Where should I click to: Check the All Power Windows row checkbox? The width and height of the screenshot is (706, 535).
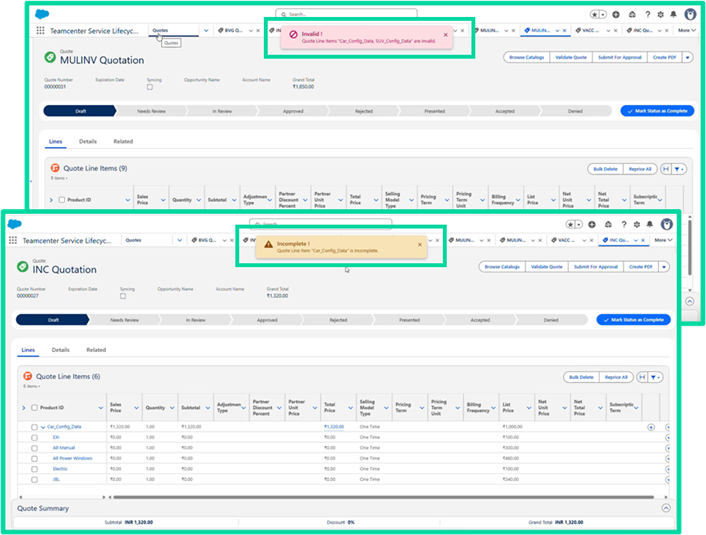tap(34, 459)
